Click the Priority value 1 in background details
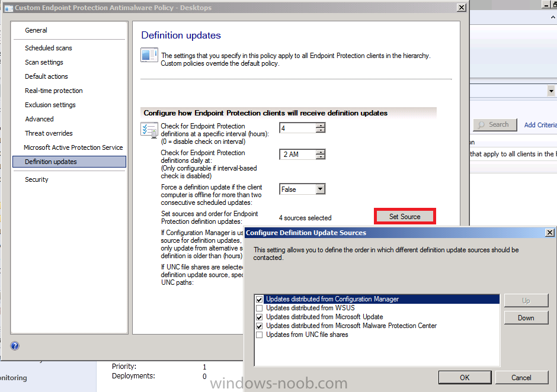 204,367
